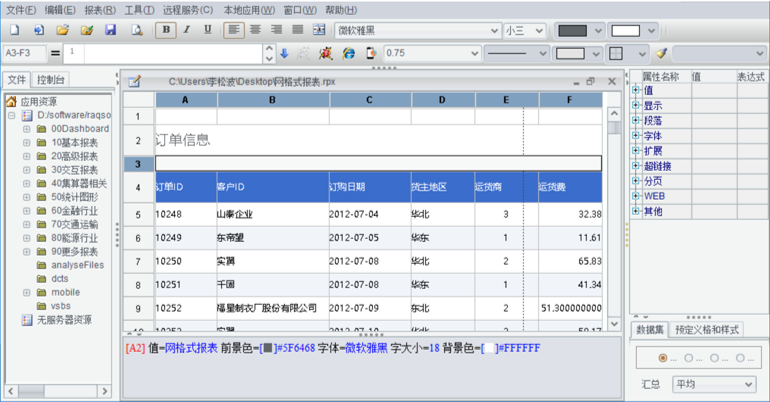The width and height of the screenshot is (770, 402).
Task: Click the 预定义格和样式 tab button
Action: click(708, 329)
